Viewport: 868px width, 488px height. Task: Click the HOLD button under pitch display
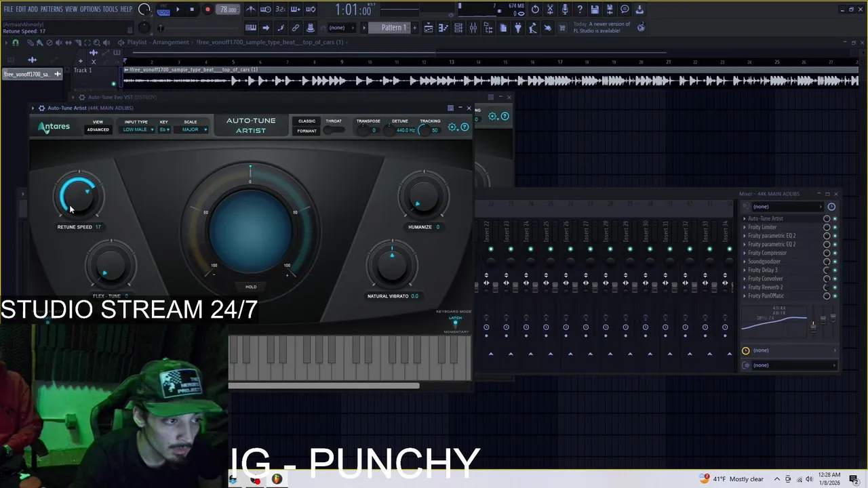[251, 287]
